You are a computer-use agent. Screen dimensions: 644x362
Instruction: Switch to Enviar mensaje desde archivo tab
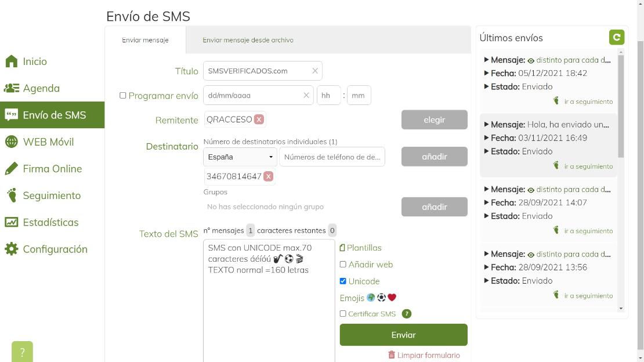pos(248,40)
